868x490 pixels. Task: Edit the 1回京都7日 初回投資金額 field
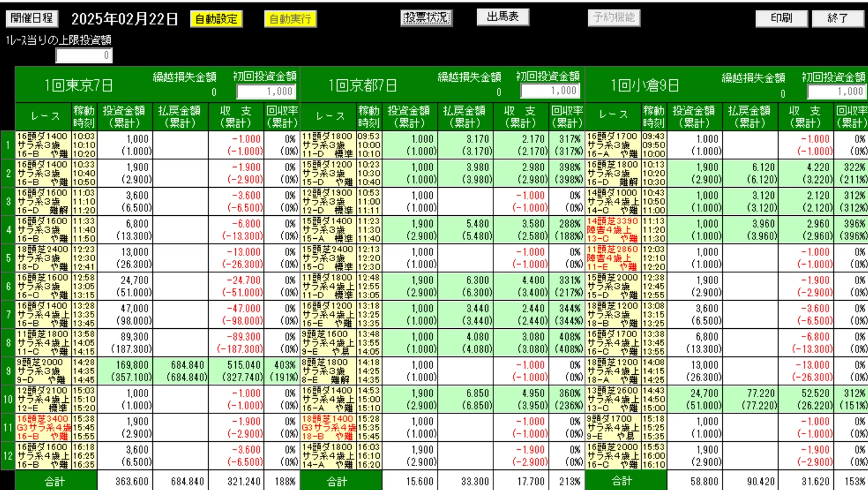point(550,91)
